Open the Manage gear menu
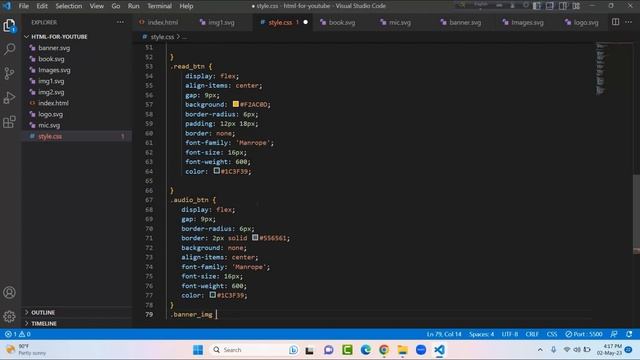The height and width of the screenshot is (360, 640). pos(9,316)
